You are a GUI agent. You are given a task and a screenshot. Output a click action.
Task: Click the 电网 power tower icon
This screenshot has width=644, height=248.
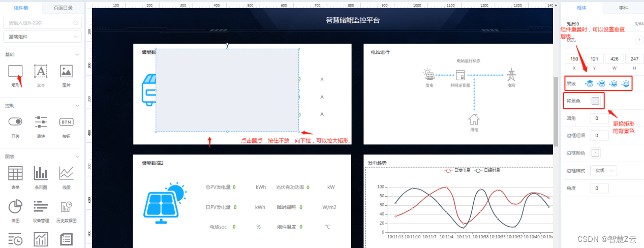tap(511, 75)
